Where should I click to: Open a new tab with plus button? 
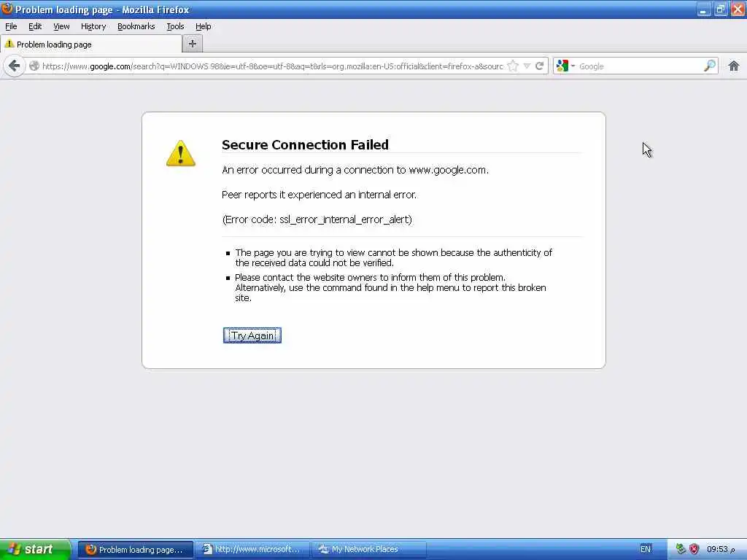pos(193,44)
